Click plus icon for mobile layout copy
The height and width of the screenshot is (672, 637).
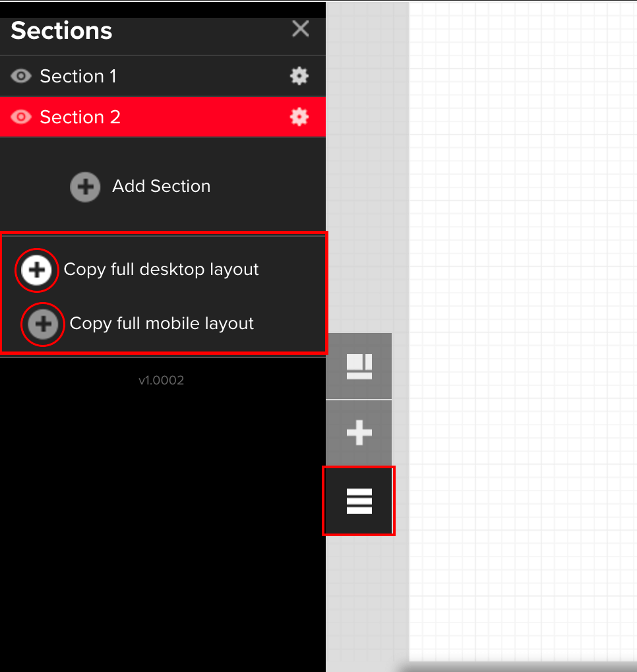coord(43,324)
